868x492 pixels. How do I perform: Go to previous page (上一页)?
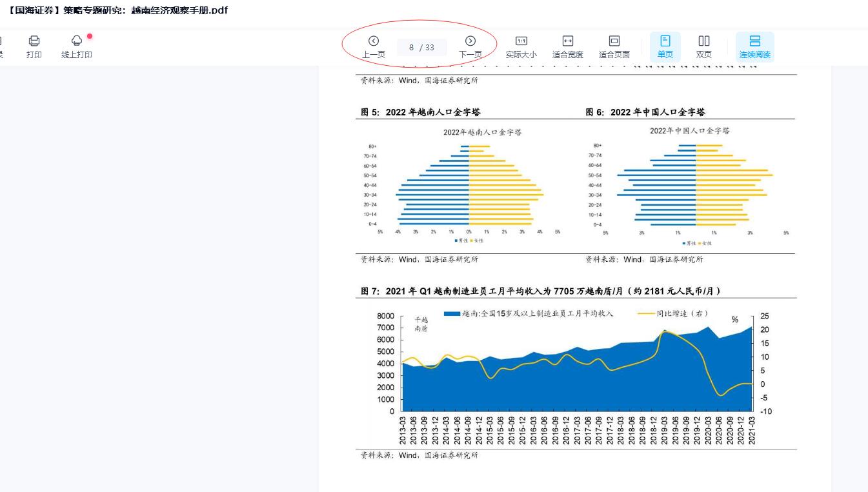click(x=373, y=46)
